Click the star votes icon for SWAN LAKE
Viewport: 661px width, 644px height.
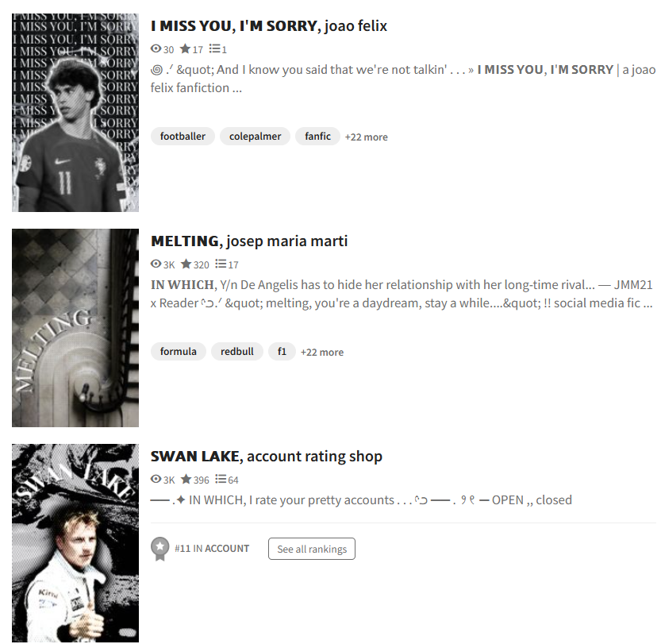pyautogui.click(x=186, y=479)
